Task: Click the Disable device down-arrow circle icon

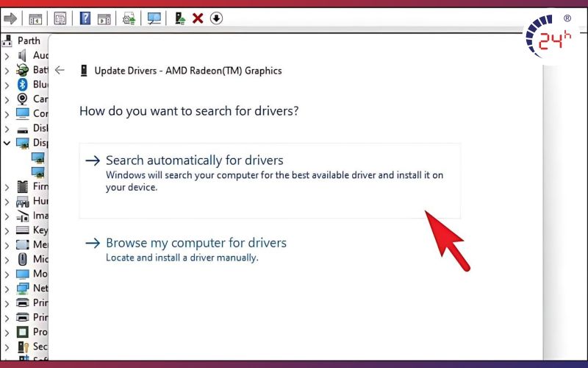Action: pos(216,18)
